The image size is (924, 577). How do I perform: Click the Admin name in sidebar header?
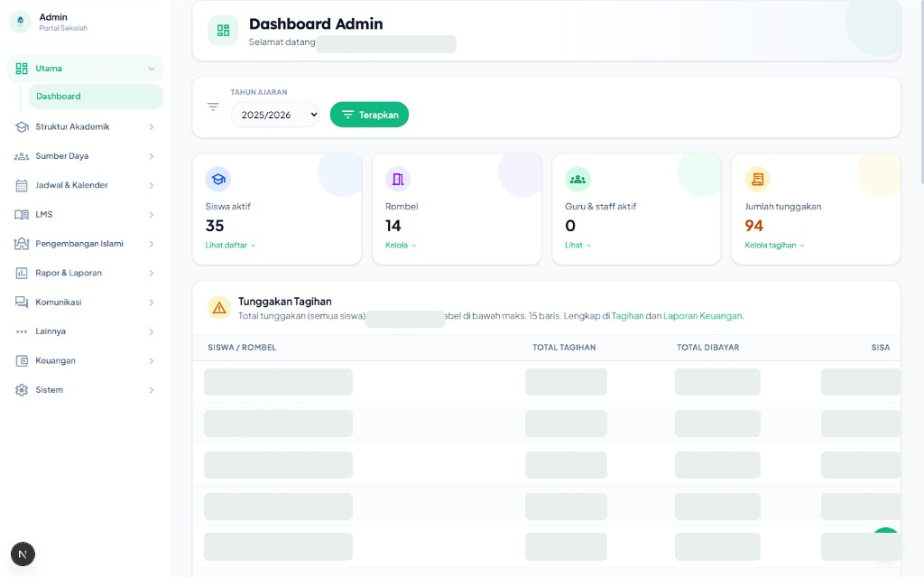(53, 17)
